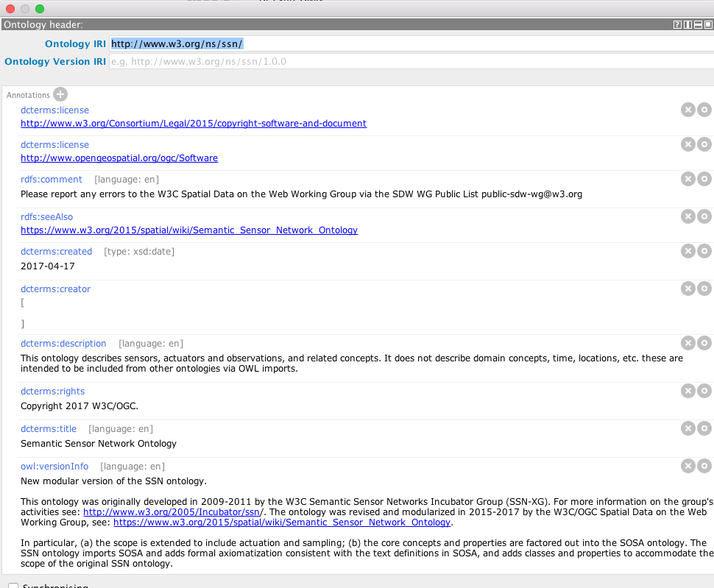The height and width of the screenshot is (588, 714).
Task: Edit the rdfs:seeAlso annotation
Action: (x=704, y=216)
